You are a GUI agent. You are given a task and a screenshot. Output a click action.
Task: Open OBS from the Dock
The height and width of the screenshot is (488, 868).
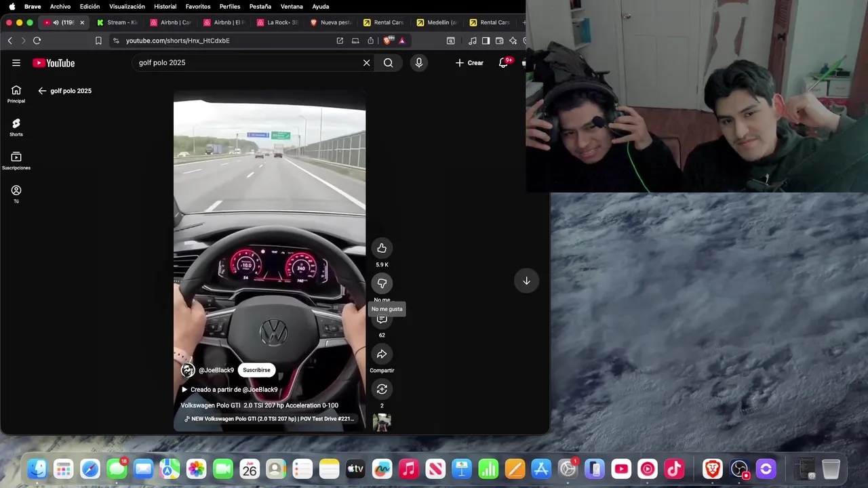point(739,469)
